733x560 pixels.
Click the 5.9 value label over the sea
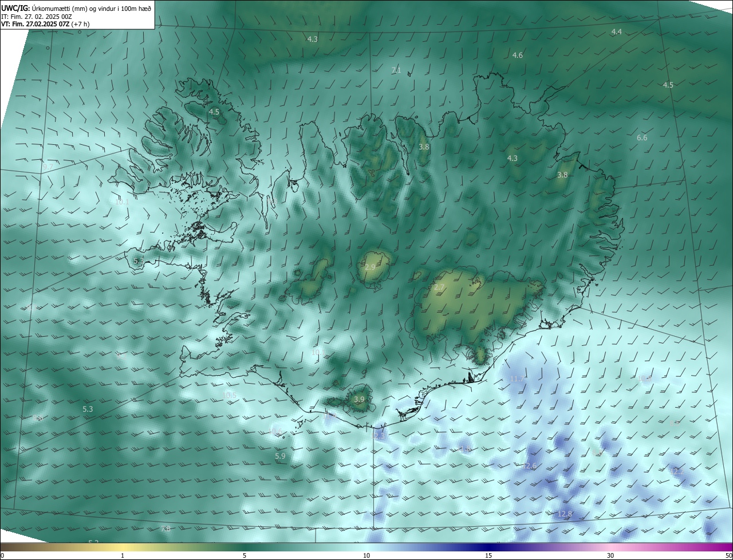[280, 456]
